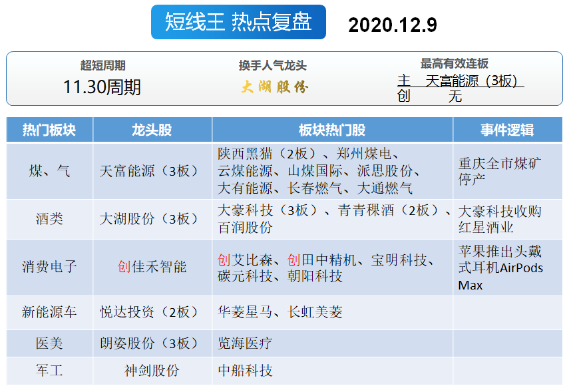The width and height of the screenshot is (567, 392).
Task: Select the 消费电子 sector cell
Action: (49, 268)
